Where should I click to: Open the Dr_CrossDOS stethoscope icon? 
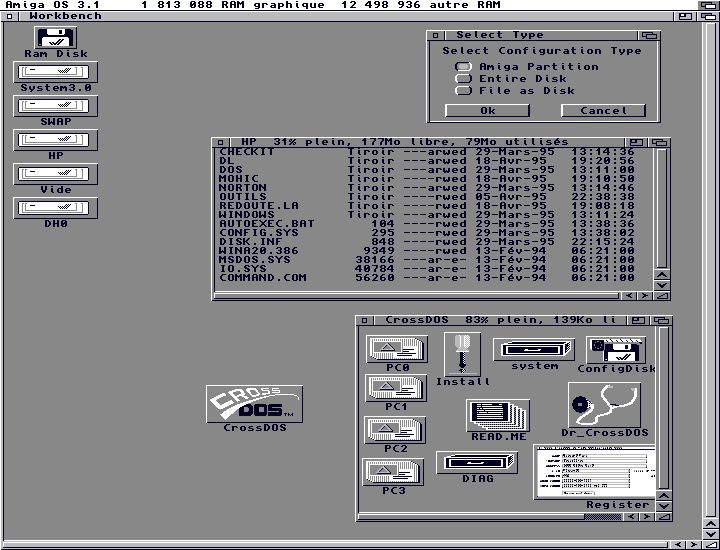(604, 405)
